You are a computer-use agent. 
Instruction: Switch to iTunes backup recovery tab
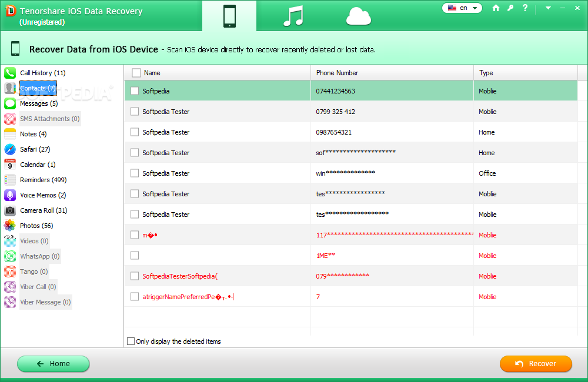(293, 16)
